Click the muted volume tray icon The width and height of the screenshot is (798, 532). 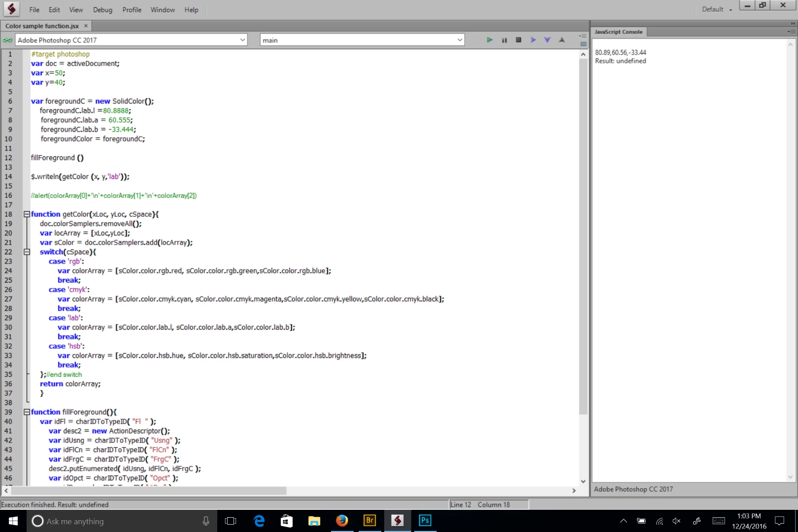pyautogui.click(x=677, y=521)
